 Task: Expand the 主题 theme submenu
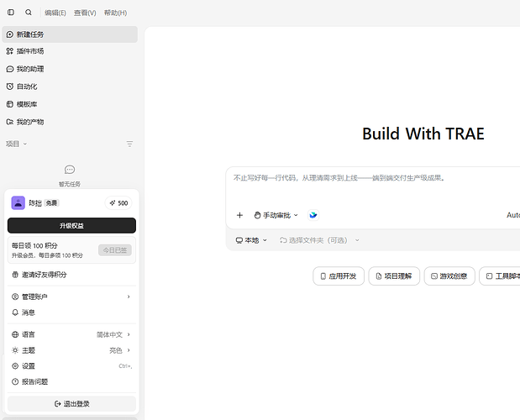click(71, 350)
